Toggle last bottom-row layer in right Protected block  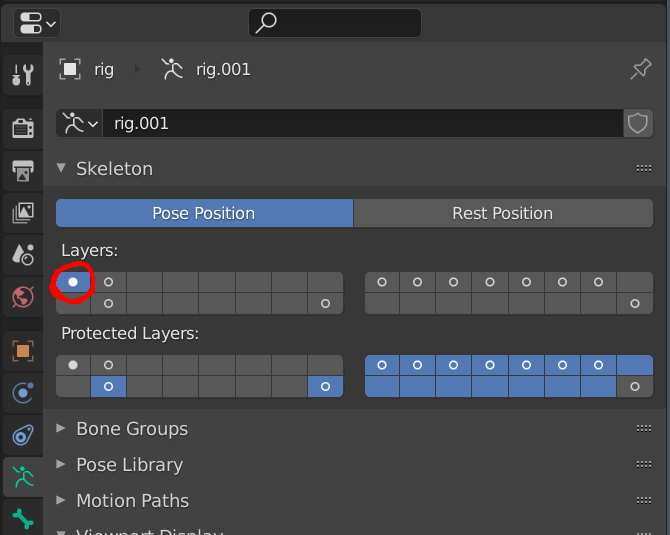pyautogui.click(x=635, y=387)
